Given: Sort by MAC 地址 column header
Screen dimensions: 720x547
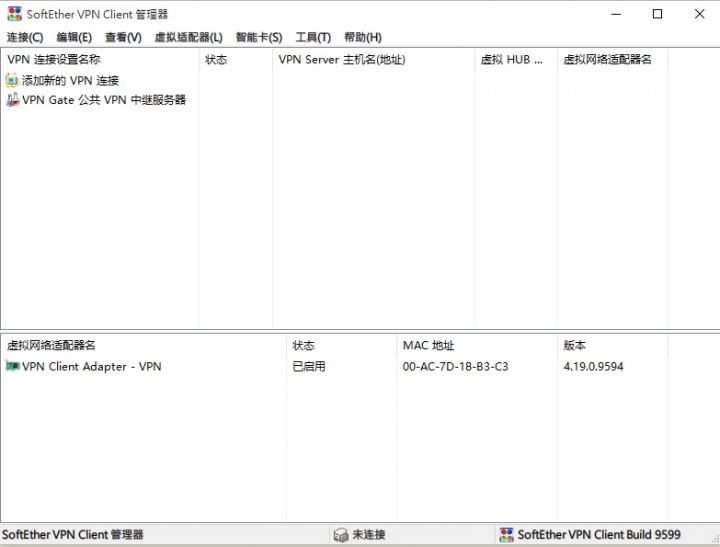Looking at the screenshot, I should pyautogui.click(x=477, y=345).
